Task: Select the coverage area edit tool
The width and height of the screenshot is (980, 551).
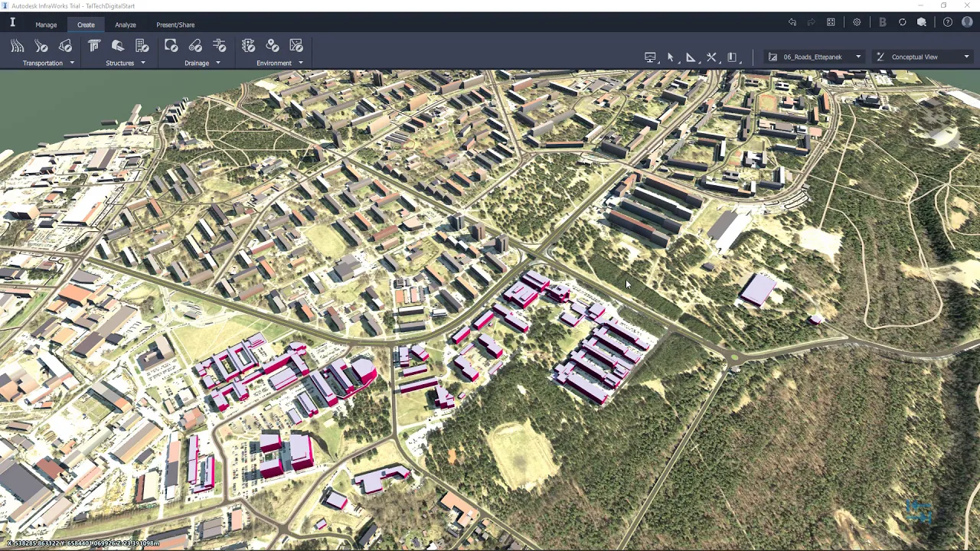Action: (296, 46)
